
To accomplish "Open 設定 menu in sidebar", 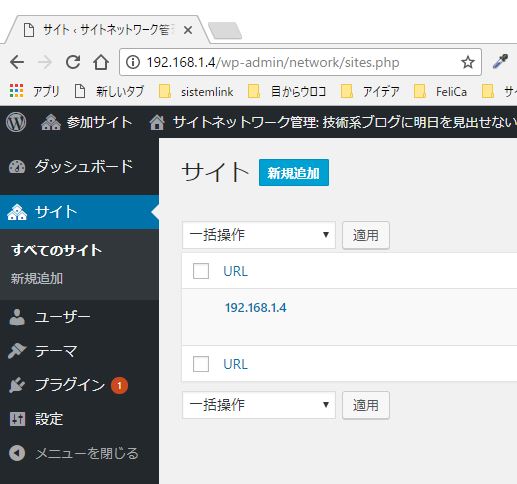I will 79,419.
